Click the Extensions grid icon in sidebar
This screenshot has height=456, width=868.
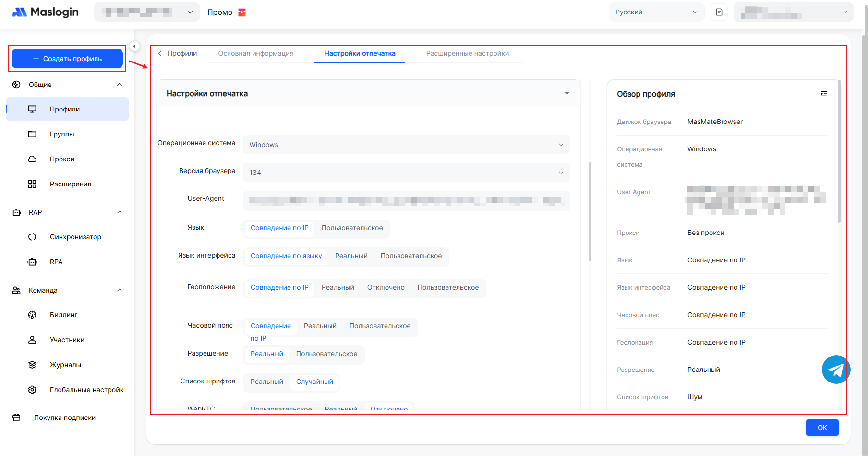click(32, 184)
